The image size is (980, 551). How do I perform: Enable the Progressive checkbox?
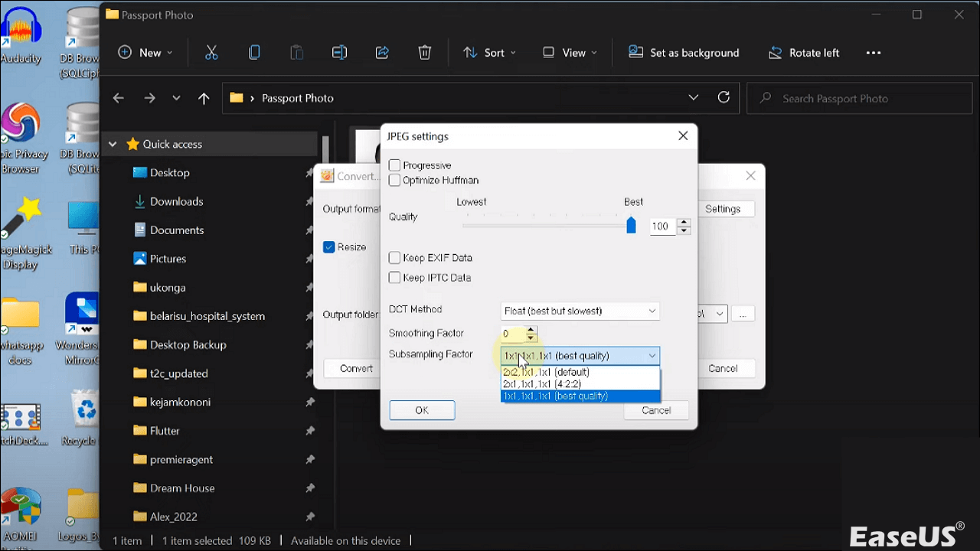click(x=395, y=165)
